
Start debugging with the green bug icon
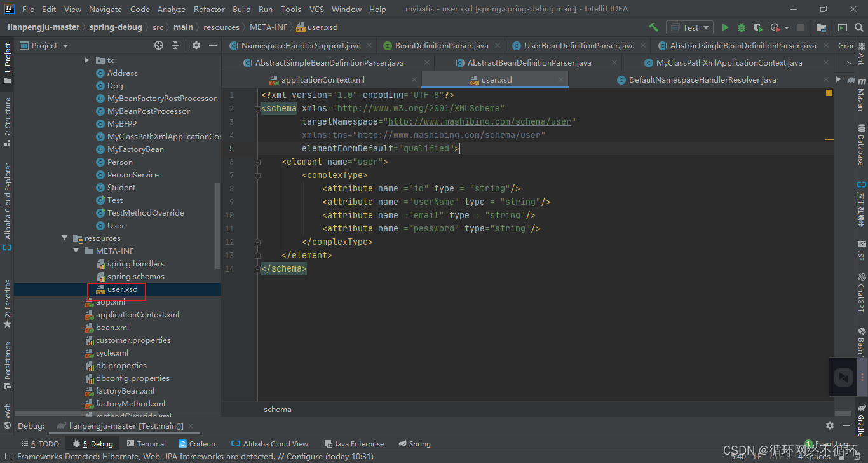point(742,27)
